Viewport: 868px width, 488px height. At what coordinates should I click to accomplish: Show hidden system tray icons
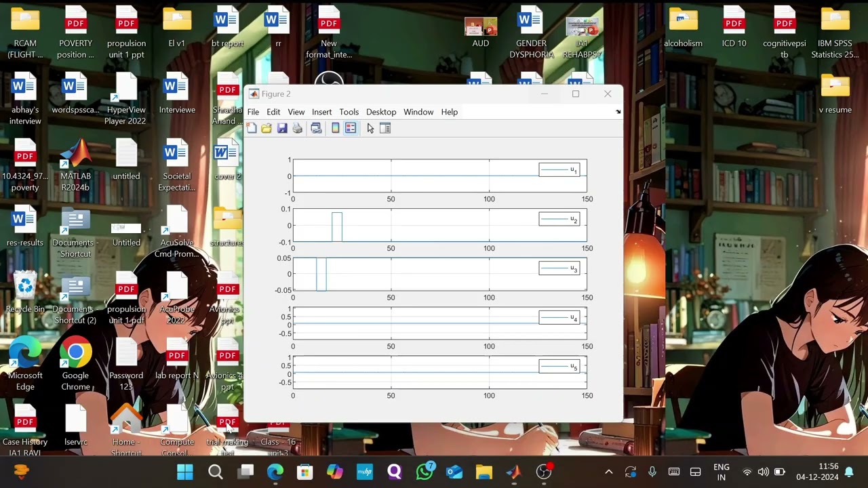click(609, 472)
